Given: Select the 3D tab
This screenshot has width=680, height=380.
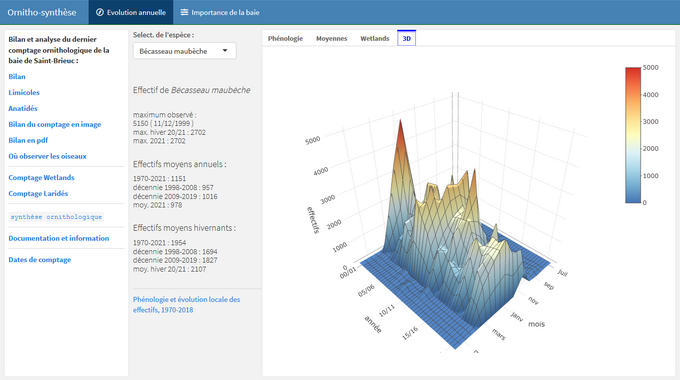Looking at the screenshot, I should point(407,39).
